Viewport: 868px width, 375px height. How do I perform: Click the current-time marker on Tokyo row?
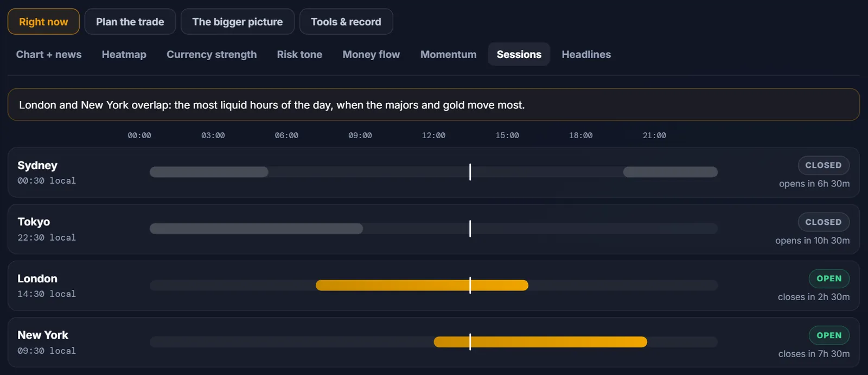point(470,229)
